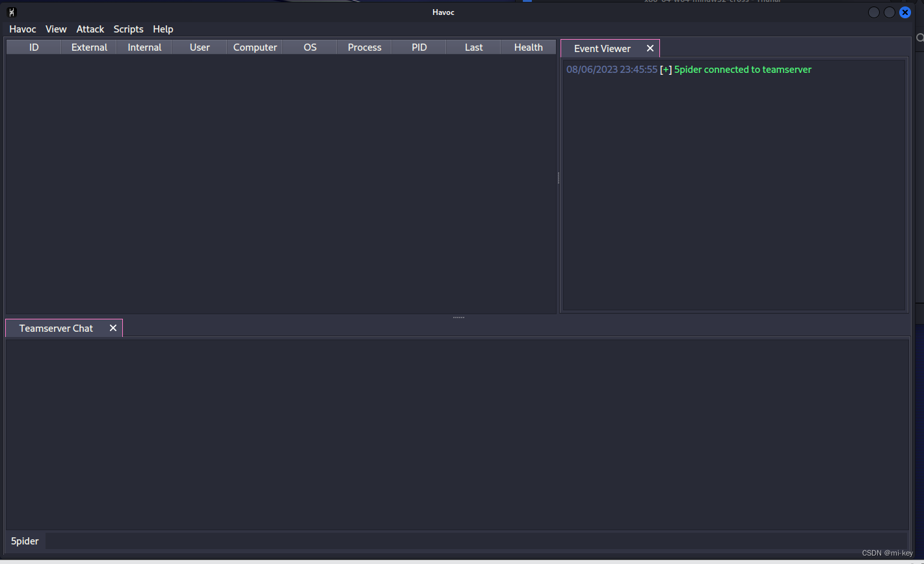Click the OS column header
Viewport: 924px width, 564px height.
coord(310,47)
